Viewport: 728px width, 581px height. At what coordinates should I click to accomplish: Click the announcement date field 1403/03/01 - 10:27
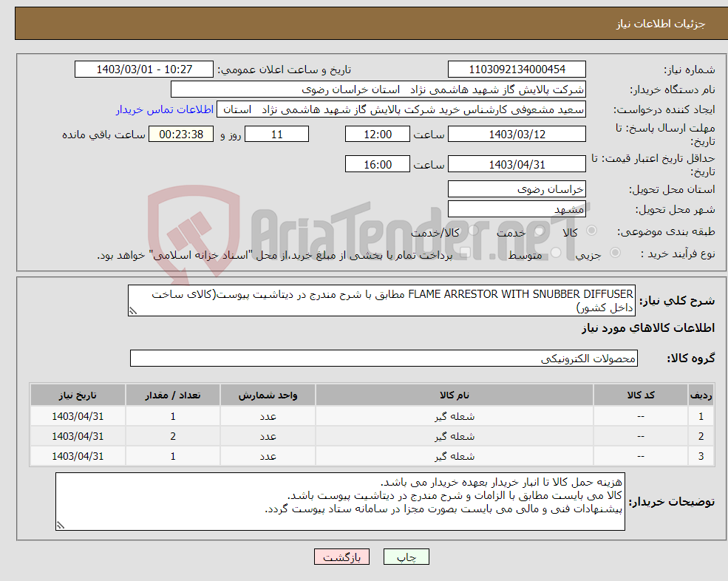[x=144, y=69]
